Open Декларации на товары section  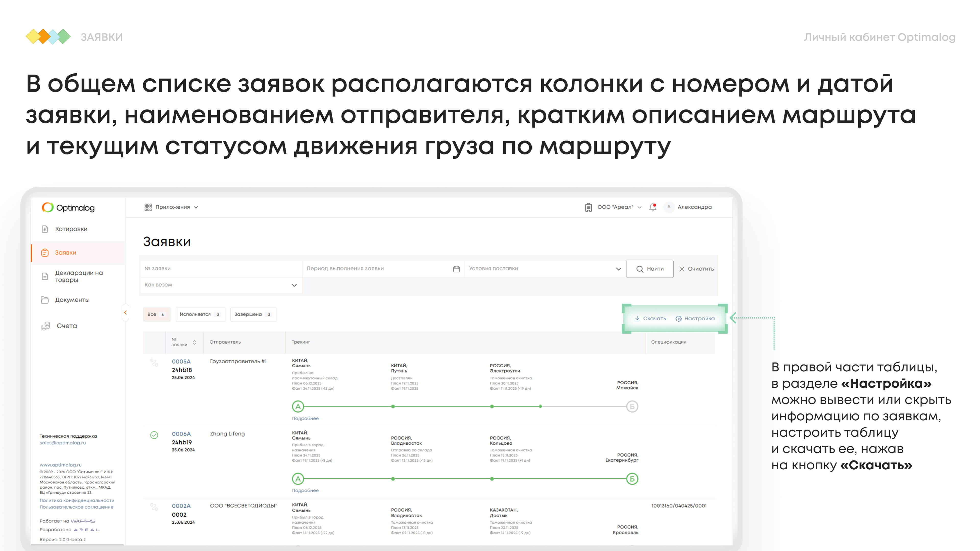click(78, 277)
